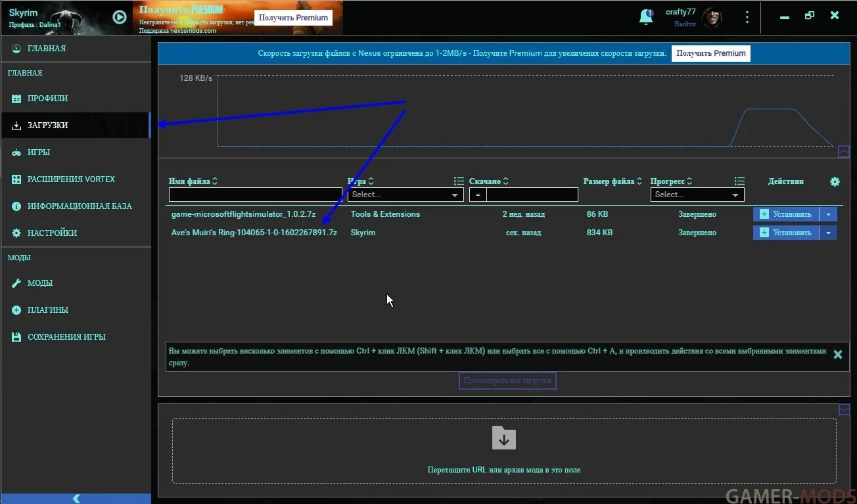Click the 86 KB size cell

597,214
